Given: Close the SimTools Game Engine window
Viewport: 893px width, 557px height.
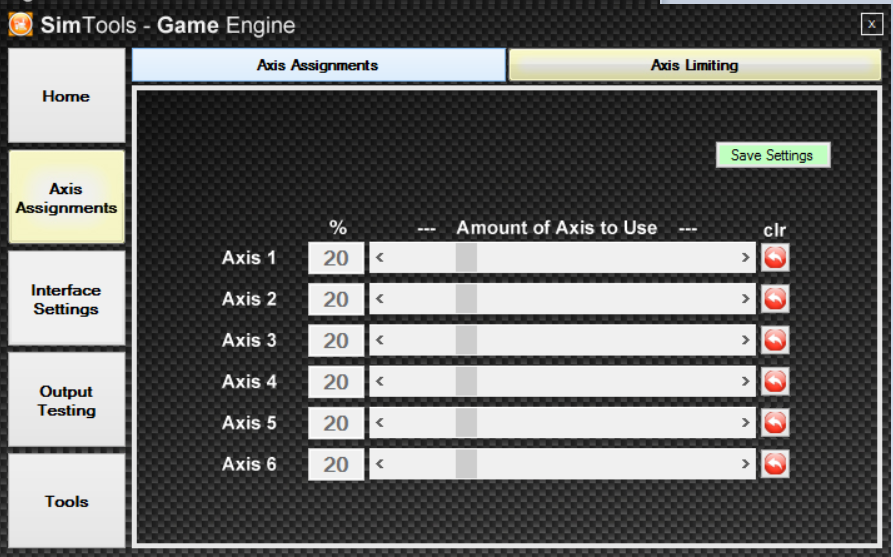Looking at the screenshot, I should pos(871,24).
